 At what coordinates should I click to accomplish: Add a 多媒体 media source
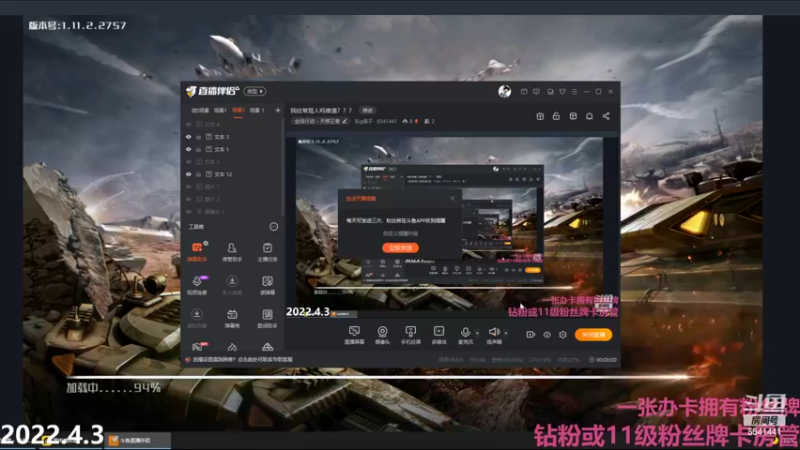[439, 335]
